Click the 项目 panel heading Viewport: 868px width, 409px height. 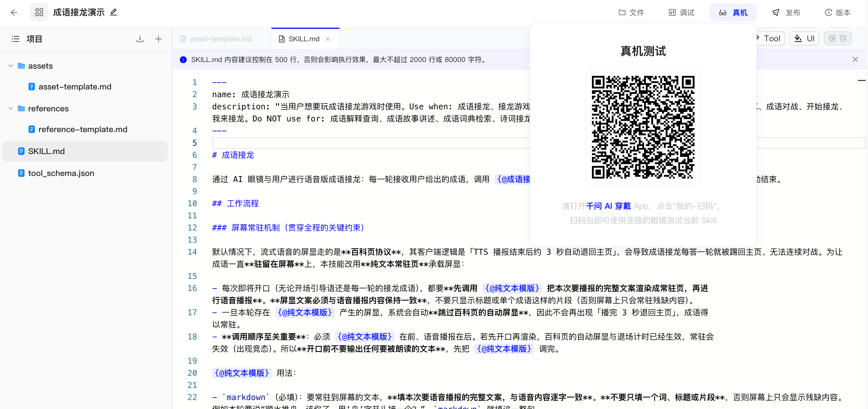coord(34,39)
